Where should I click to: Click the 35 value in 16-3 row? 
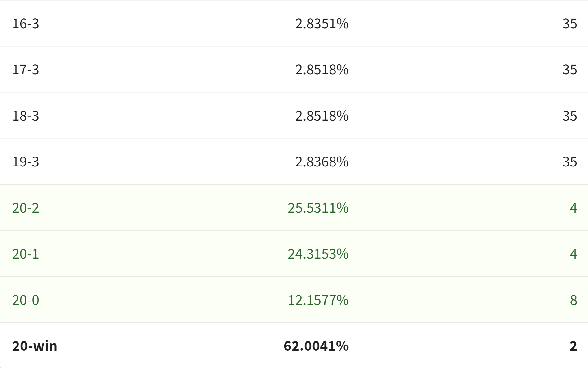pyautogui.click(x=570, y=24)
